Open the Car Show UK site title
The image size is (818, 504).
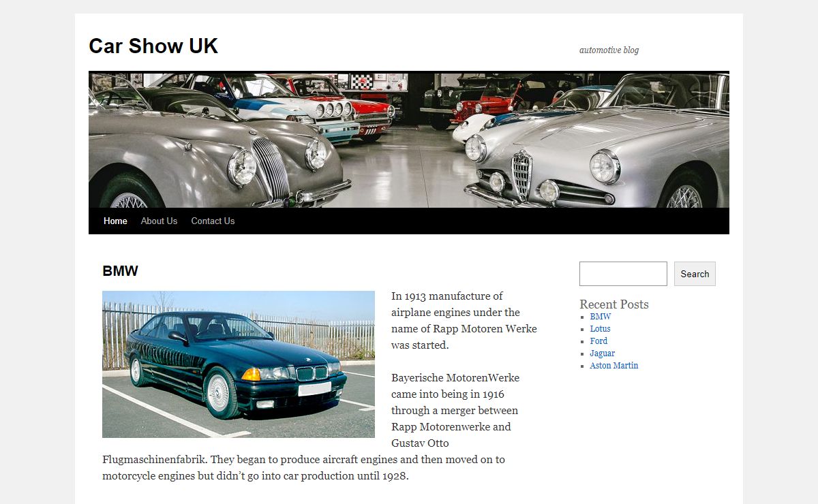click(153, 46)
